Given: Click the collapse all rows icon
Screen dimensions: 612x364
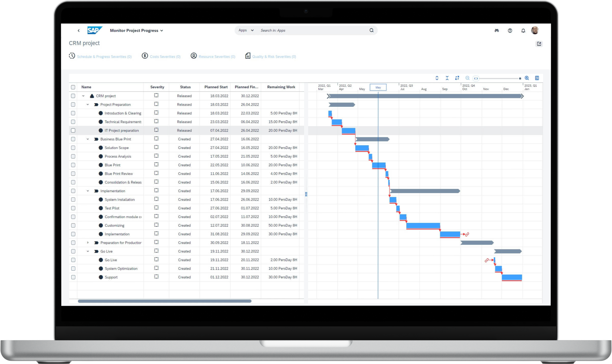Looking at the screenshot, I should pyautogui.click(x=447, y=78).
